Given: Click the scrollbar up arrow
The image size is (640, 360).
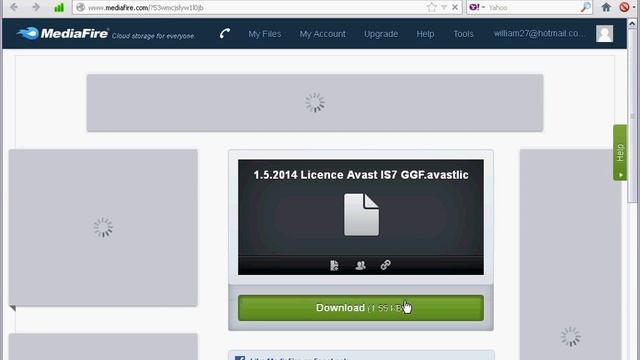Looking at the screenshot, I should tap(632, 24).
